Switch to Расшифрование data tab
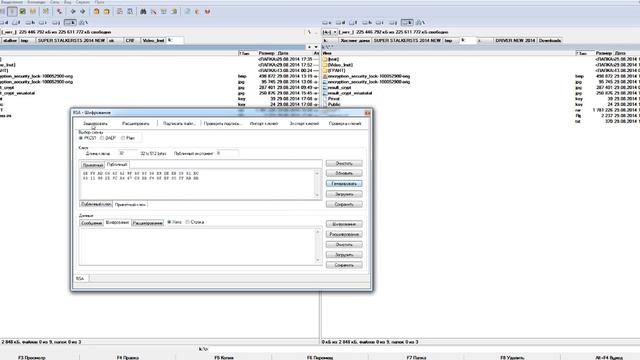The image size is (640, 360). pos(148,223)
